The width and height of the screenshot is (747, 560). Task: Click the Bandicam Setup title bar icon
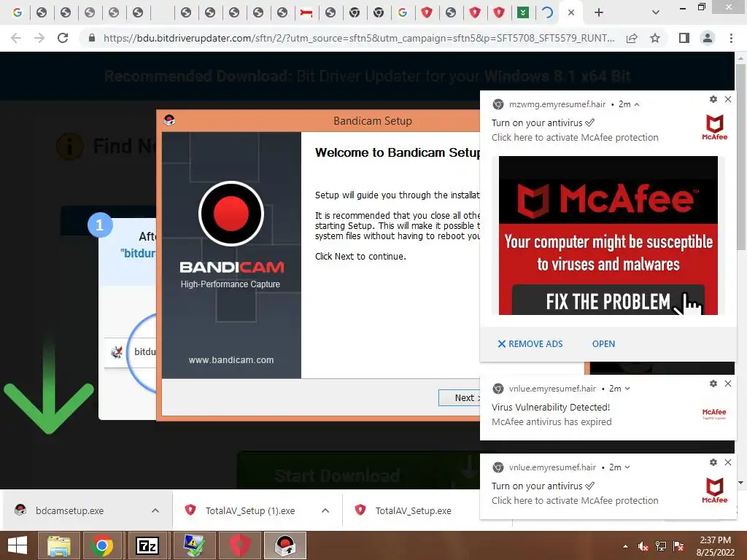click(169, 120)
